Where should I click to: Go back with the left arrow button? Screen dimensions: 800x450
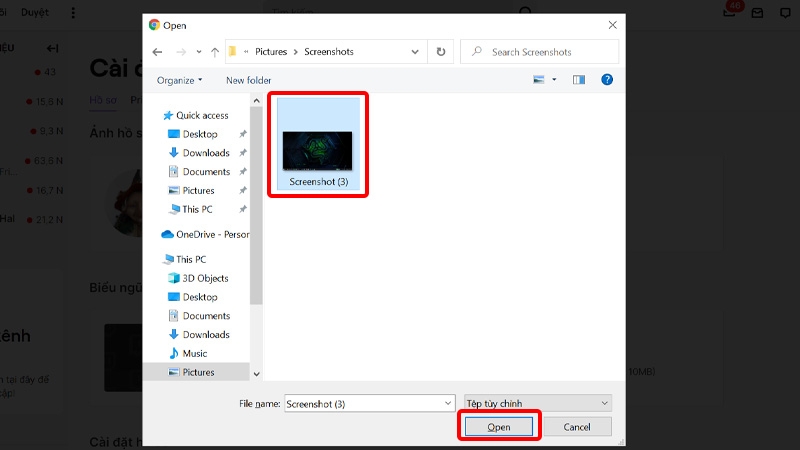(157, 52)
